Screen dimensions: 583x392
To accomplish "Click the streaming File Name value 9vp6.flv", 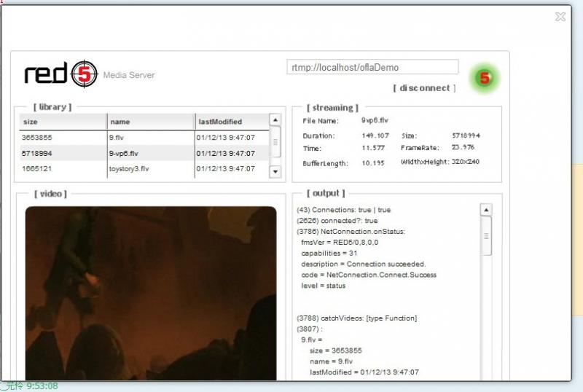I will [375, 120].
